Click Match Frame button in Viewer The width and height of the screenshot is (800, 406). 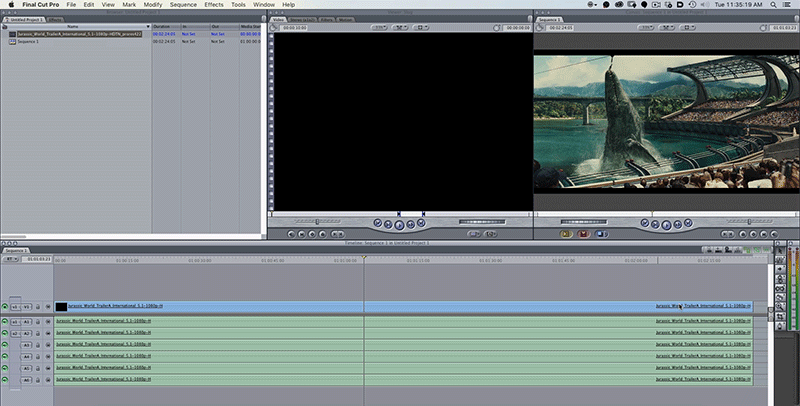click(291, 234)
